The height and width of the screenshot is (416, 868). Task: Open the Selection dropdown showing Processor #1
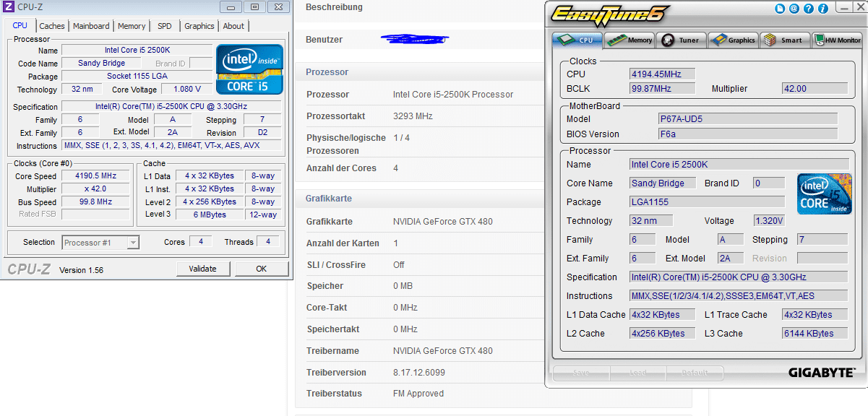tap(100, 243)
